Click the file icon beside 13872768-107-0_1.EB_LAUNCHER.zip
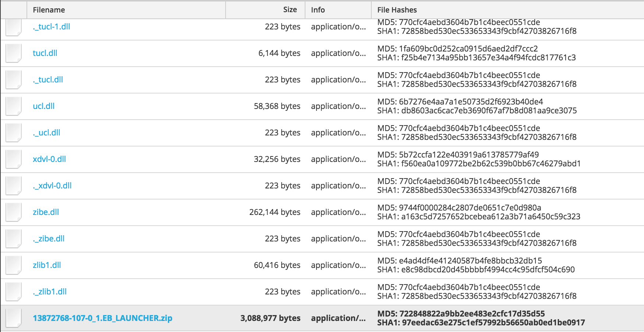This screenshot has height=332, width=644. 14,318
